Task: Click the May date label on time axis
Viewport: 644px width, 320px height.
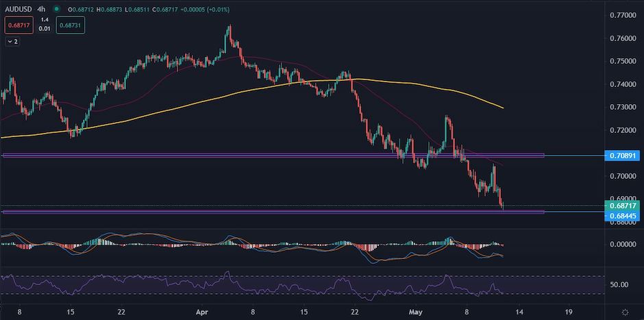Action: (x=417, y=312)
